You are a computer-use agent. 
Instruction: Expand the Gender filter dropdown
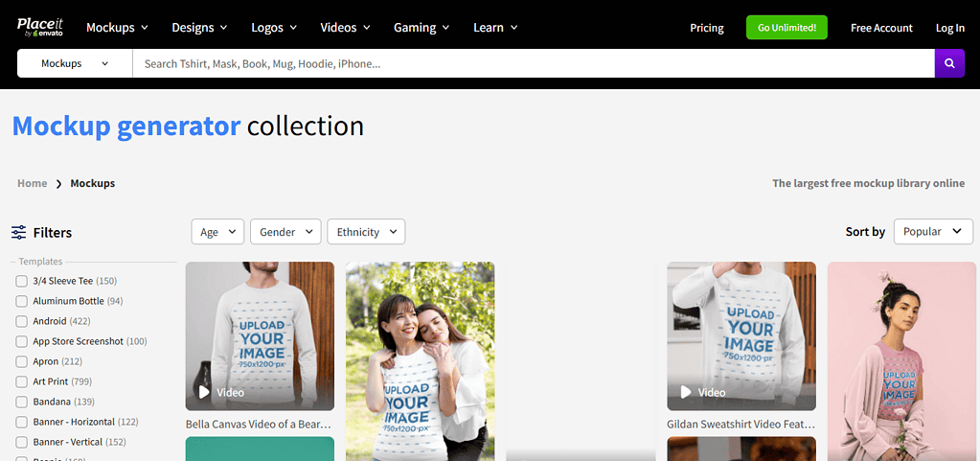285,232
